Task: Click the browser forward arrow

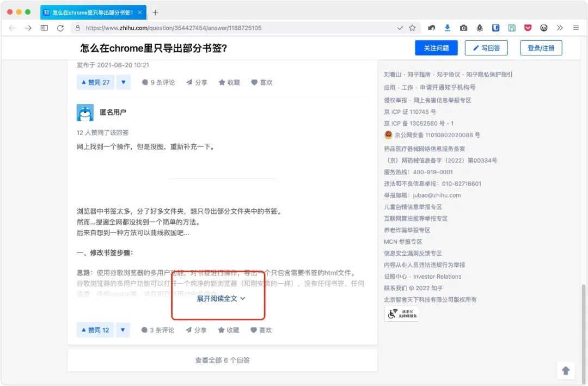Action: pyautogui.click(x=28, y=28)
